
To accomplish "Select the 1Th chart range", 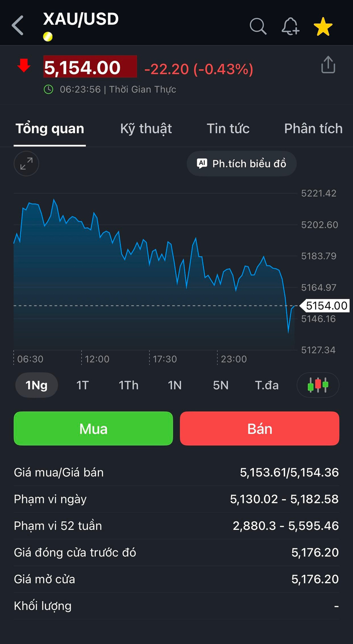I will coord(128,385).
